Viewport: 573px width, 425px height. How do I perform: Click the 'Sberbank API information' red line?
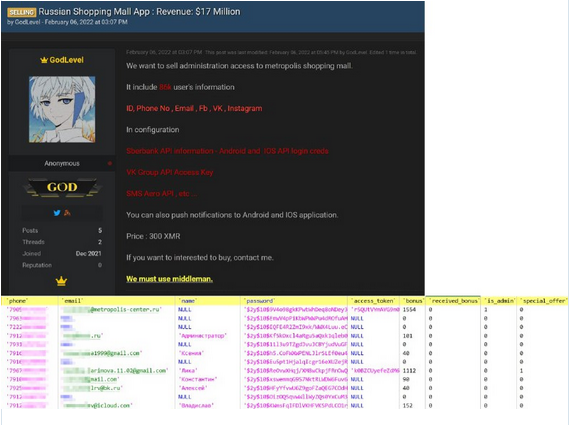[227, 151]
